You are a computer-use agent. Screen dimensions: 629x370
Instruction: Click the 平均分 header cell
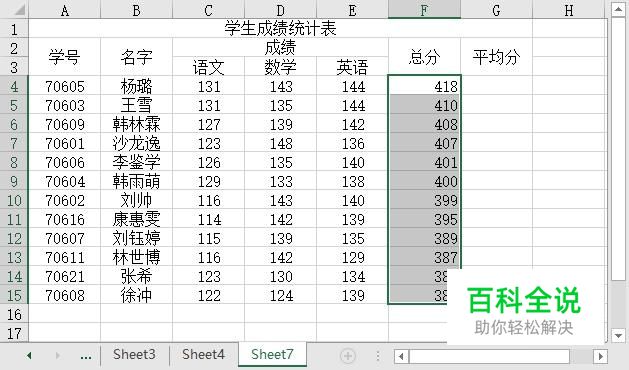point(497,57)
